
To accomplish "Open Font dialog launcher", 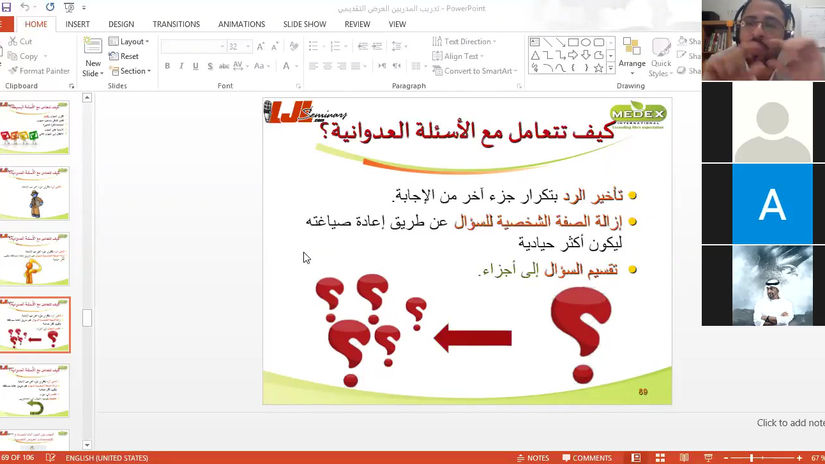I will tap(298, 86).
